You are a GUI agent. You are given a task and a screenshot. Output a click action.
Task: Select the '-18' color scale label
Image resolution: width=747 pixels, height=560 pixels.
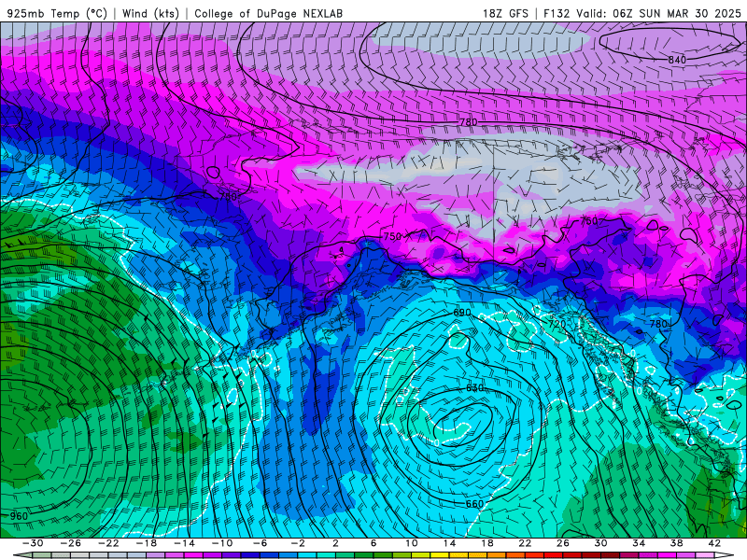pyautogui.click(x=147, y=543)
